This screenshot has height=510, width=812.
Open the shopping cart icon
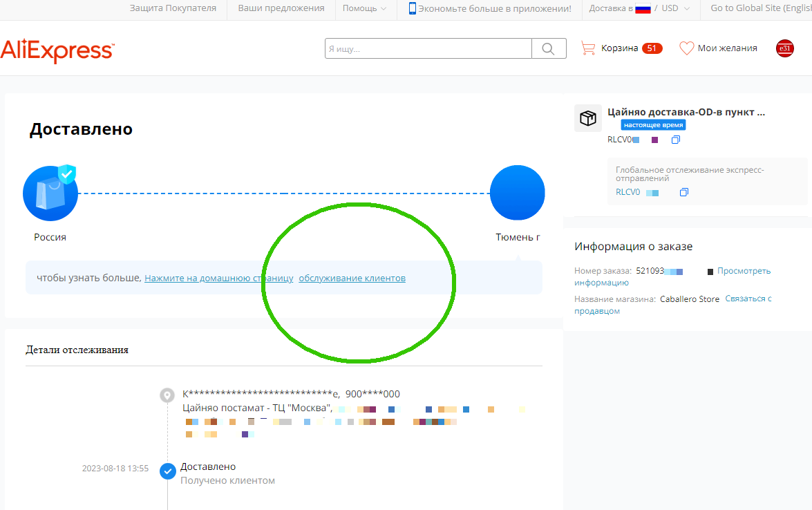(588, 48)
